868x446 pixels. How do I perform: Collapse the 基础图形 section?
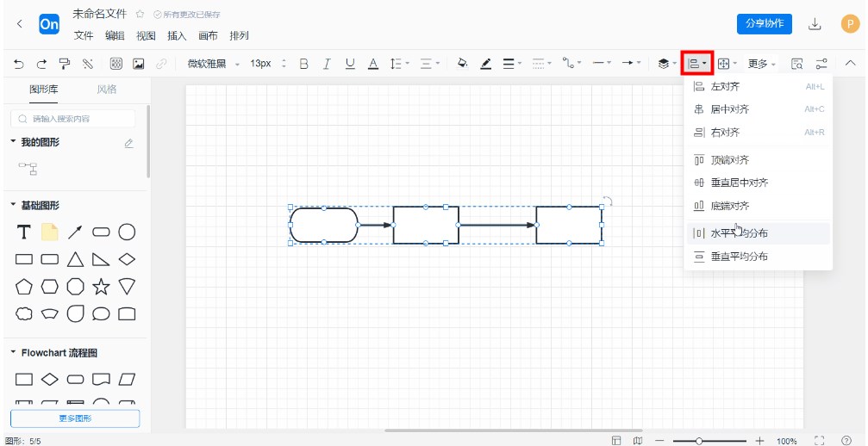13,205
